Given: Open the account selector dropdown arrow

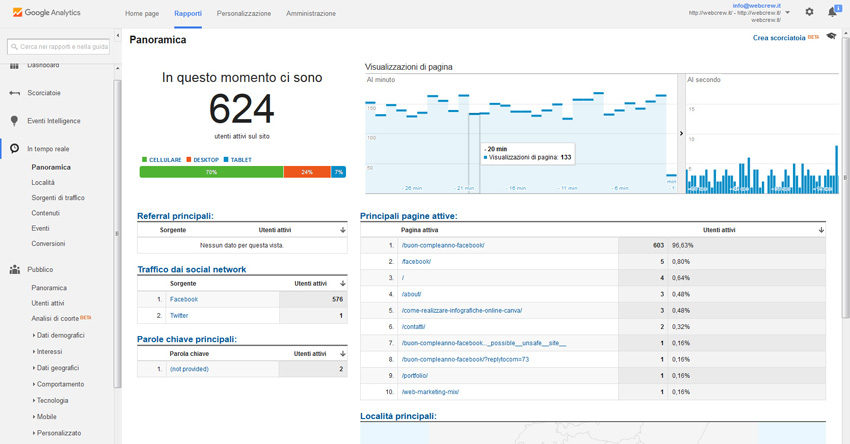Looking at the screenshot, I should (788, 12).
